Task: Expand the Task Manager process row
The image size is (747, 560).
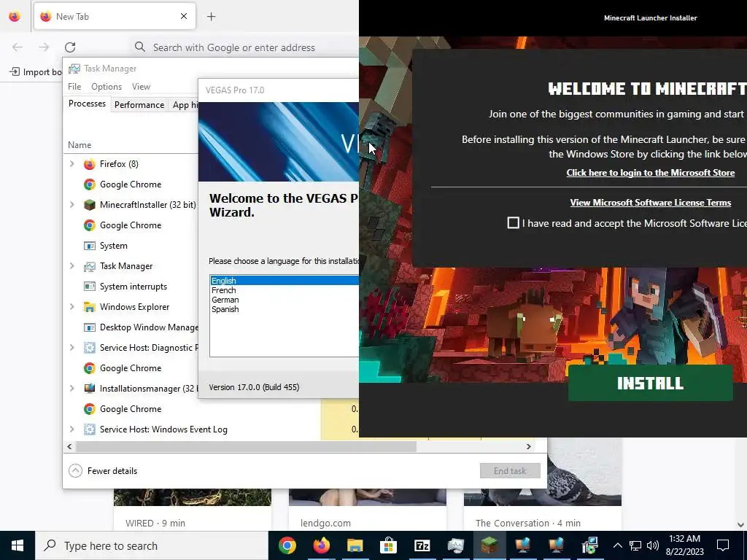Action: (x=72, y=265)
